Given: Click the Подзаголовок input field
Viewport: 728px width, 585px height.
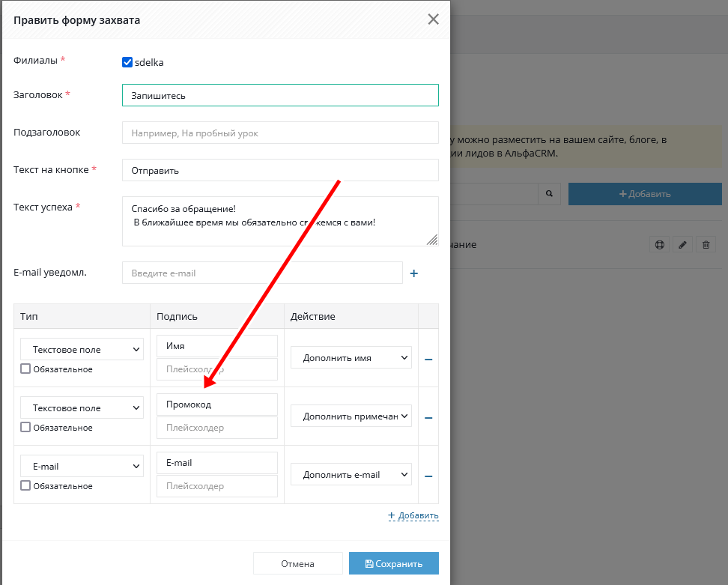Looking at the screenshot, I should [x=280, y=133].
